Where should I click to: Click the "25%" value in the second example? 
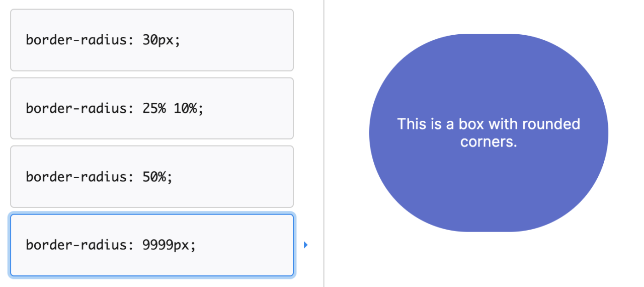click(x=154, y=108)
